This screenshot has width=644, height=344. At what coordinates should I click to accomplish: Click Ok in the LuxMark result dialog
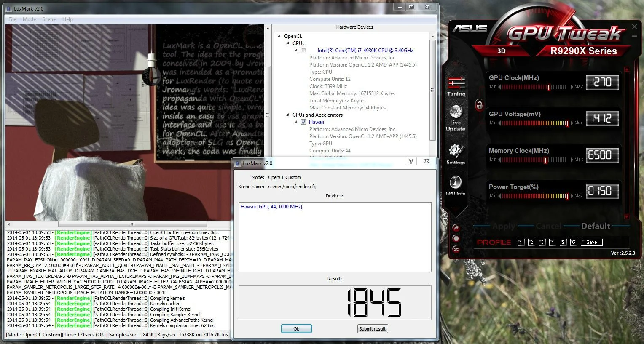[296, 329]
